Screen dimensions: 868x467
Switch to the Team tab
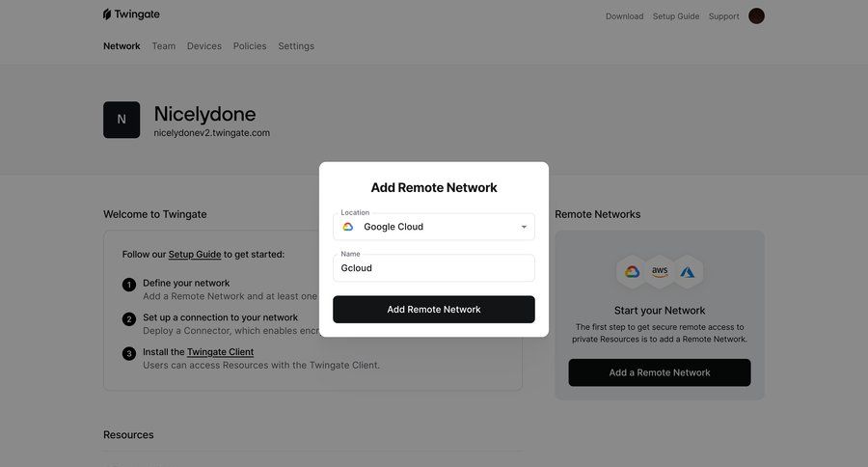click(164, 46)
